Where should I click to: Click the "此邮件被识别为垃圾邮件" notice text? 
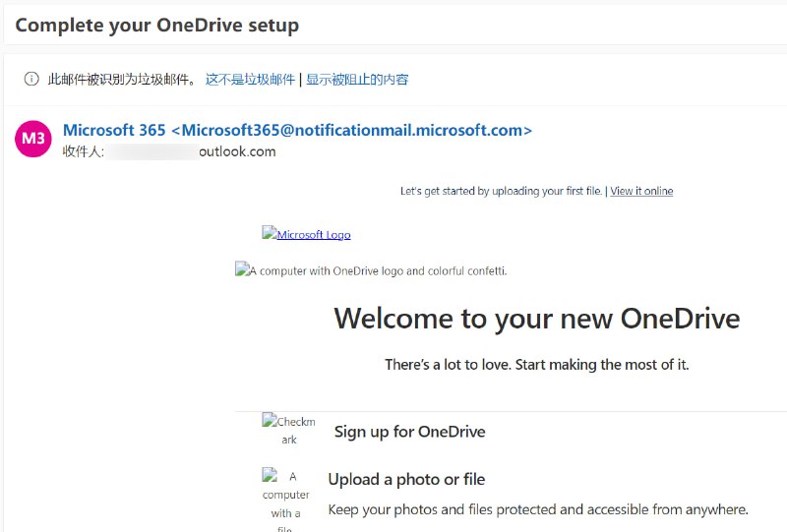coord(122,80)
